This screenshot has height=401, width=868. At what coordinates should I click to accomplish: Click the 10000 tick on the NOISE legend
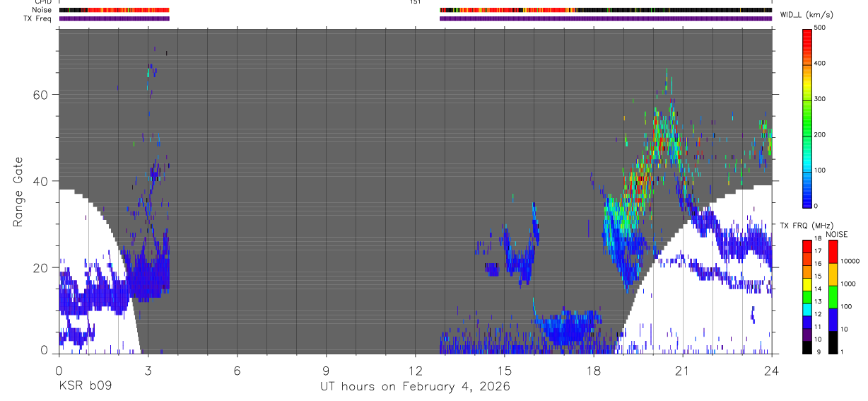pos(850,261)
